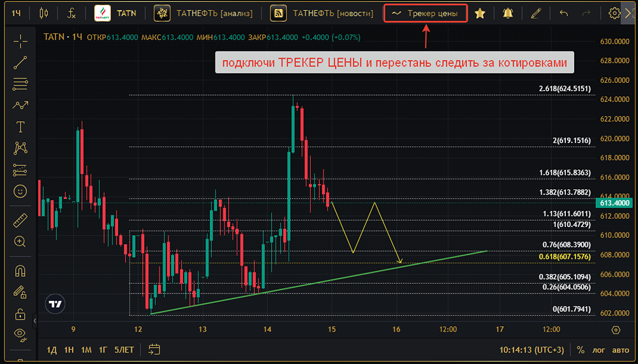Toggle the лог logarithmic scale
Screen dimensions: 638x364
pos(598,350)
